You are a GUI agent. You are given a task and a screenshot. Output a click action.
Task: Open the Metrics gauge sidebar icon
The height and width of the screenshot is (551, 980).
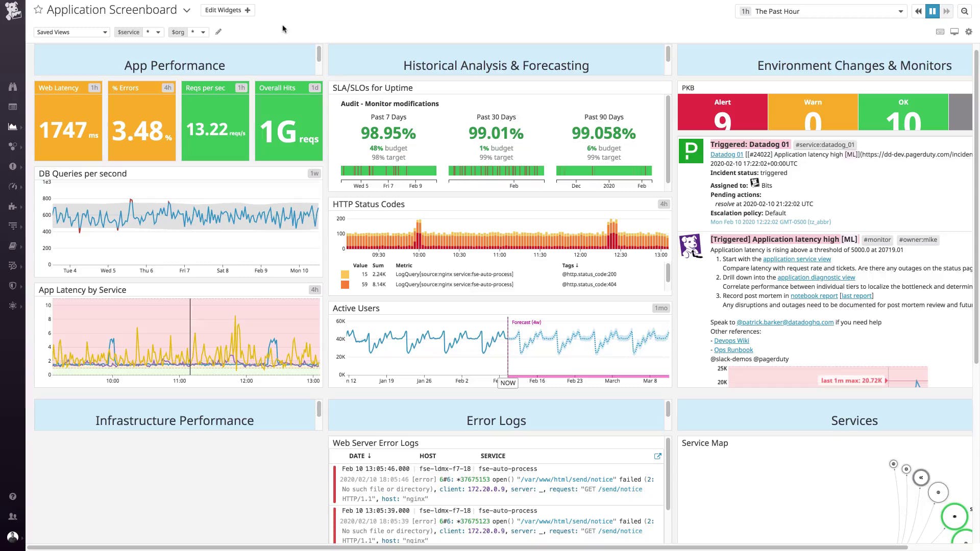coord(13,186)
